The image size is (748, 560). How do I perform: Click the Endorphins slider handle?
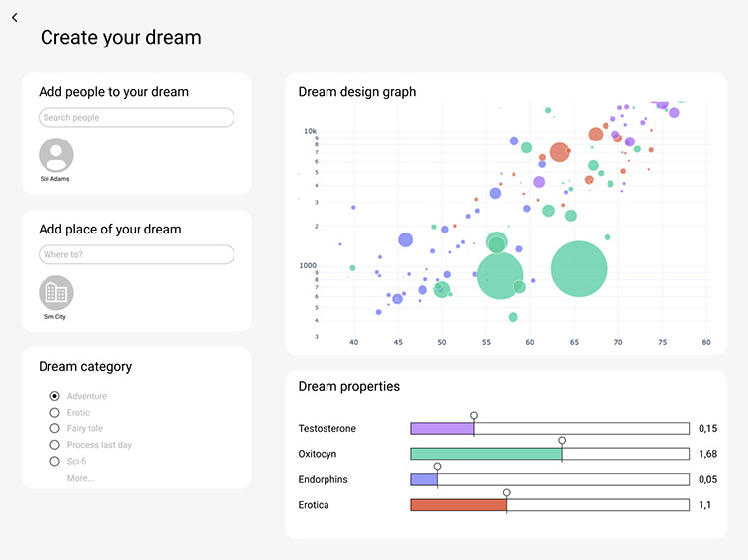437,466
